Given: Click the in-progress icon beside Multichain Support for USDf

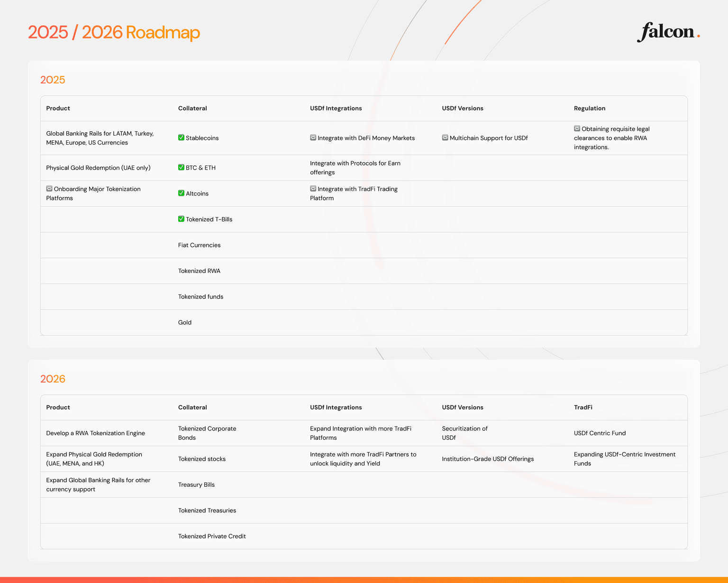Looking at the screenshot, I should (445, 137).
